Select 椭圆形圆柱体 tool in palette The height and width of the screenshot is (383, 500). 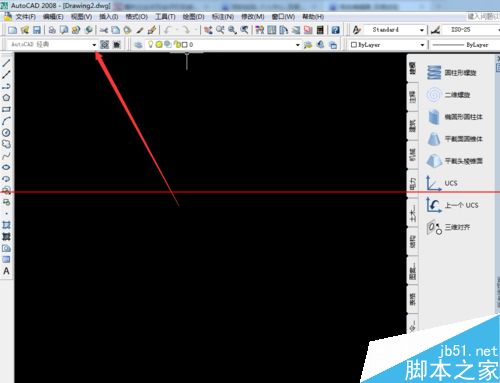click(x=455, y=117)
